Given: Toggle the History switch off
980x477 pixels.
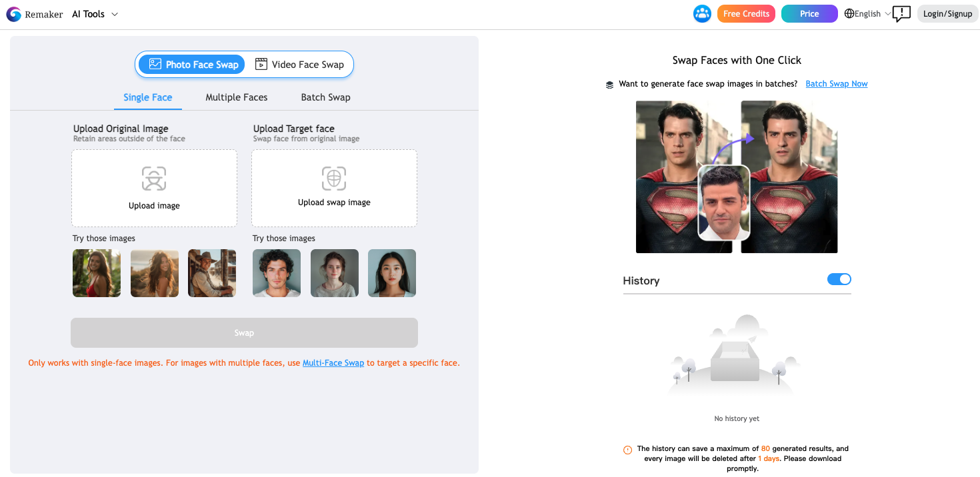Looking at the screenshot, I should pyautogui.click(x=839, y=279).
